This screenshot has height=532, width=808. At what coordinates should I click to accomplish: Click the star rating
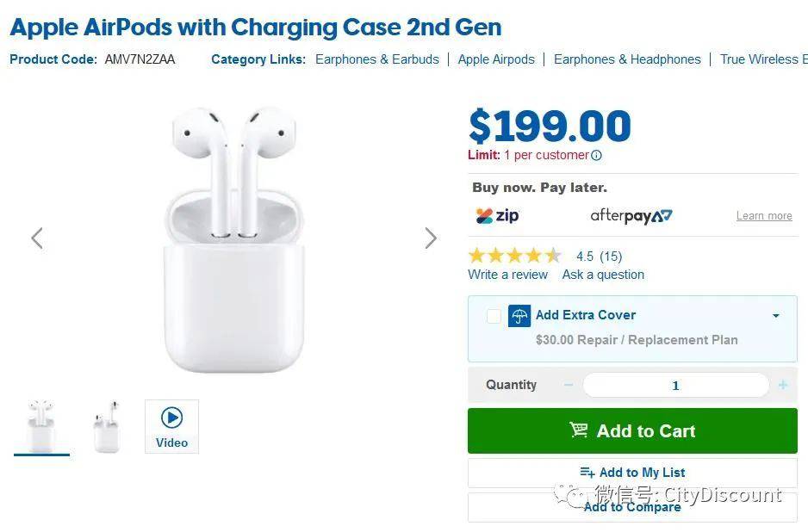pos(514,256)
